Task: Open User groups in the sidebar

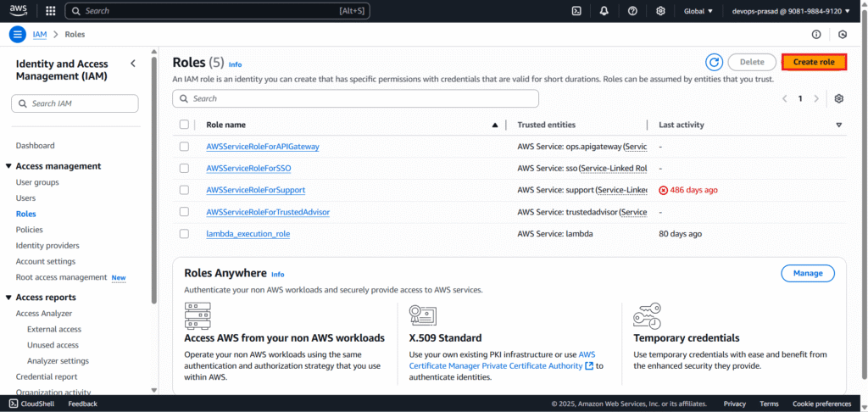Action: point(37,182)
